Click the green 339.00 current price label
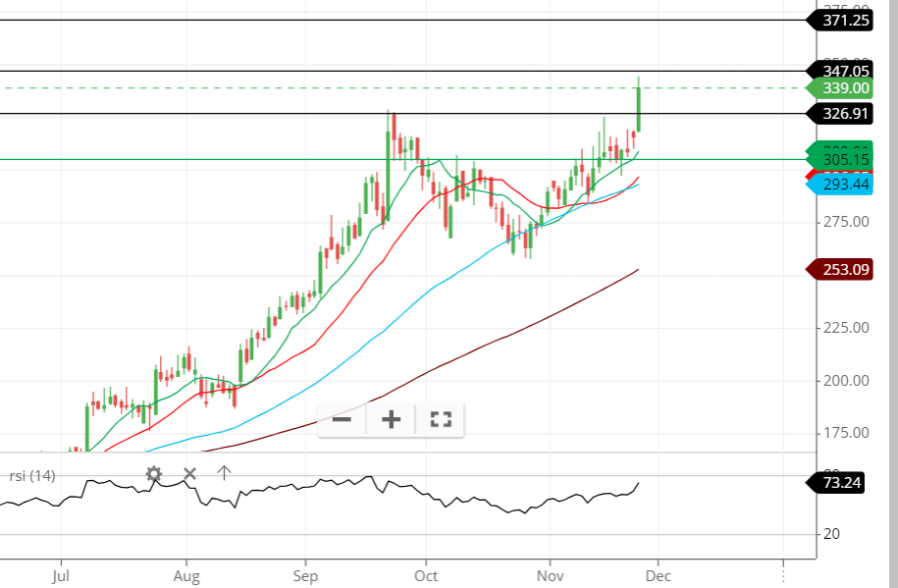This screenshot has height=588, width=898. (x=839, y=88)
